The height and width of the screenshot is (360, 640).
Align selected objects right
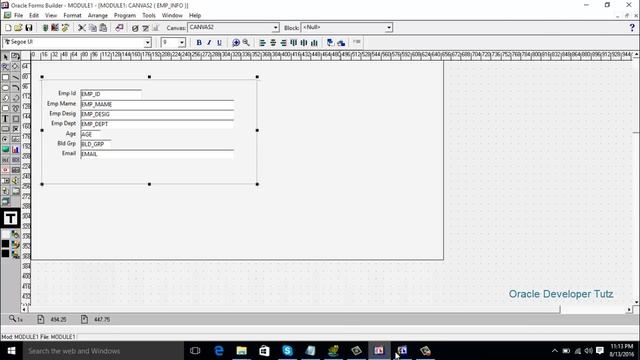(283, 42)
